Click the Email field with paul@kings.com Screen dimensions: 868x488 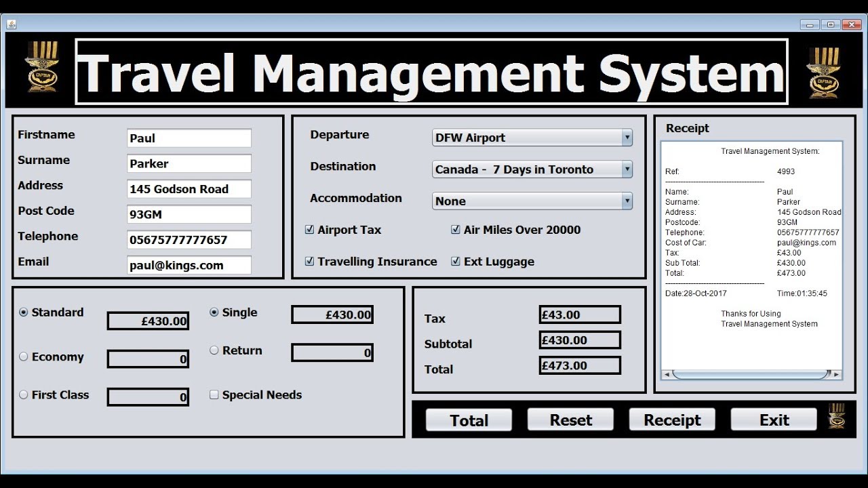189,265
